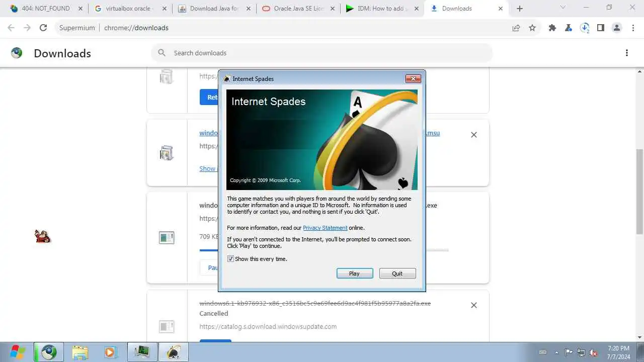Click the small character icon on the left margin
644x362 pixels.
tap(43, 236)
